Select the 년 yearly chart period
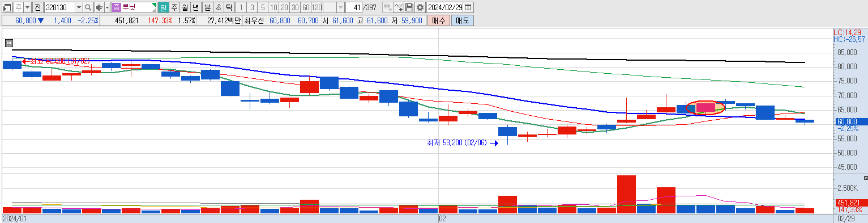 [195, 7]
